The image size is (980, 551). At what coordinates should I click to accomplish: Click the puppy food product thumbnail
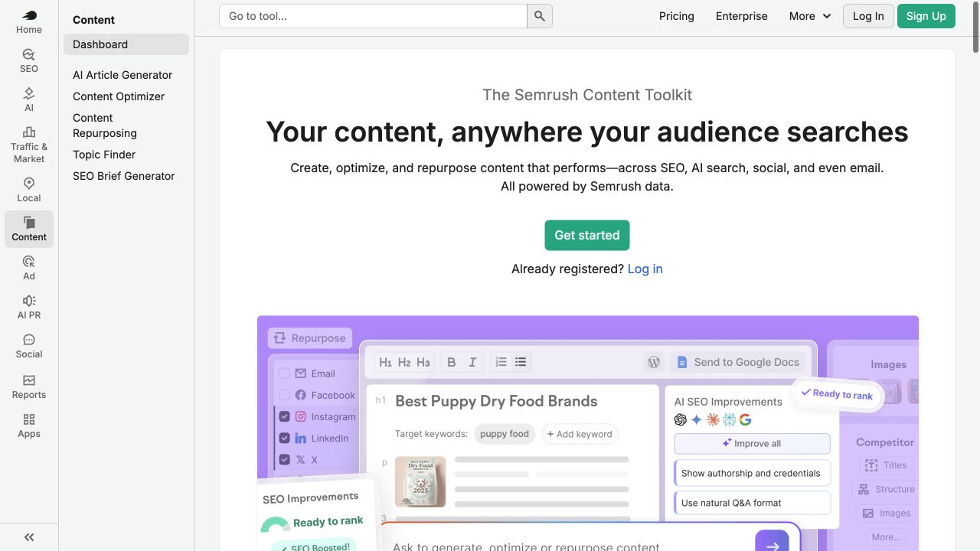pos(420,481)
